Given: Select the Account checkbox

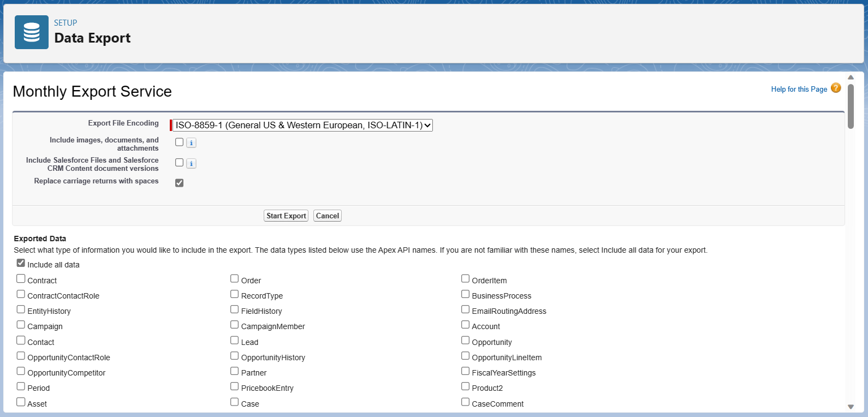Looking at the screenshot, I should (465, 325).
